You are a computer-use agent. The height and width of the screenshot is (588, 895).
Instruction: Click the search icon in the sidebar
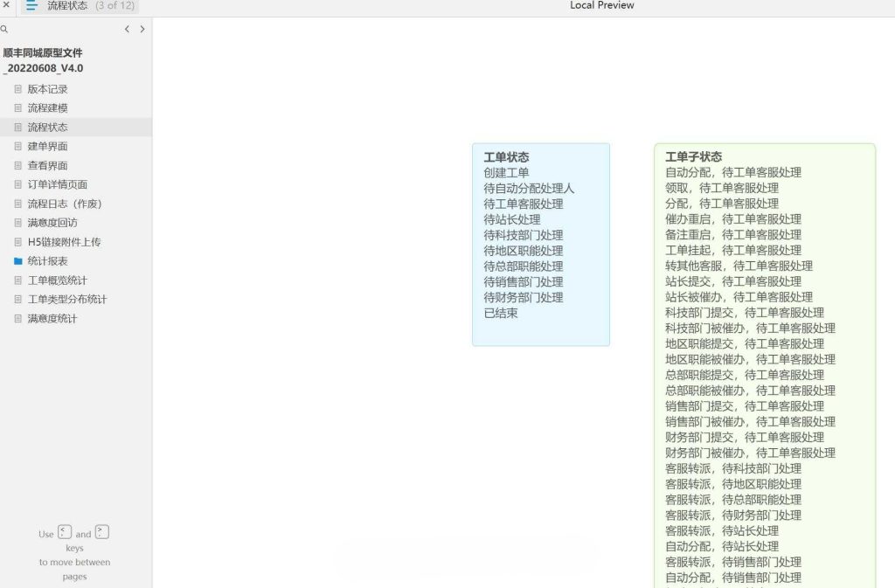point(5,29)
